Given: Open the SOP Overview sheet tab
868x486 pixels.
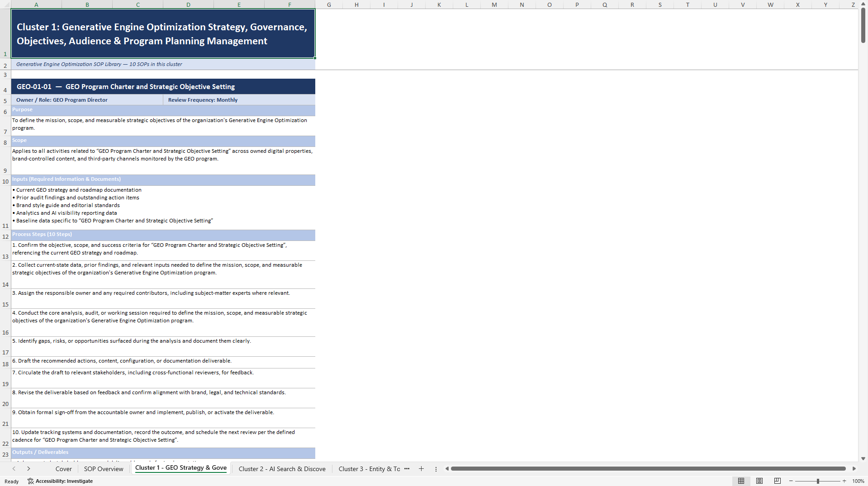Looking at the screenshot, I should click(104, 469).
